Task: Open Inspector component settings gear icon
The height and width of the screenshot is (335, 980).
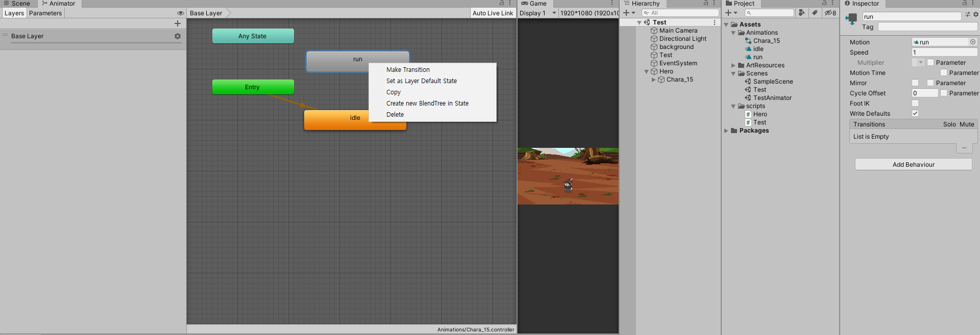Action: 976,14
